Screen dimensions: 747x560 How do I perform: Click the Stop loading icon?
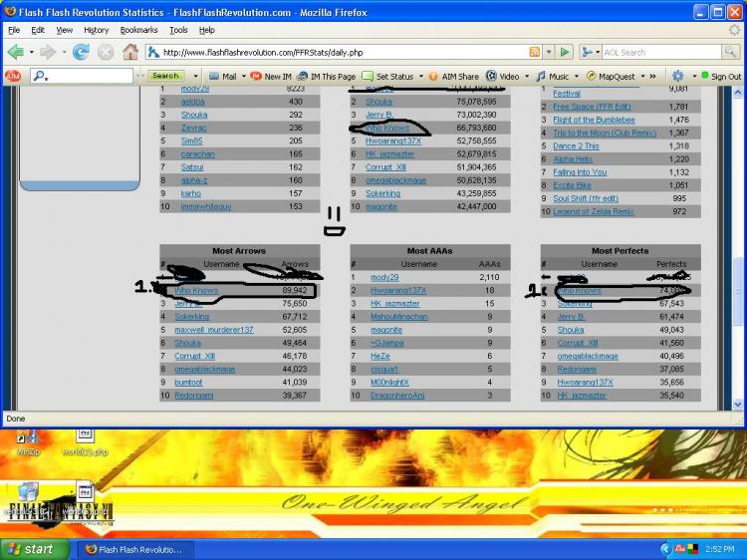(x=106, y=52)
